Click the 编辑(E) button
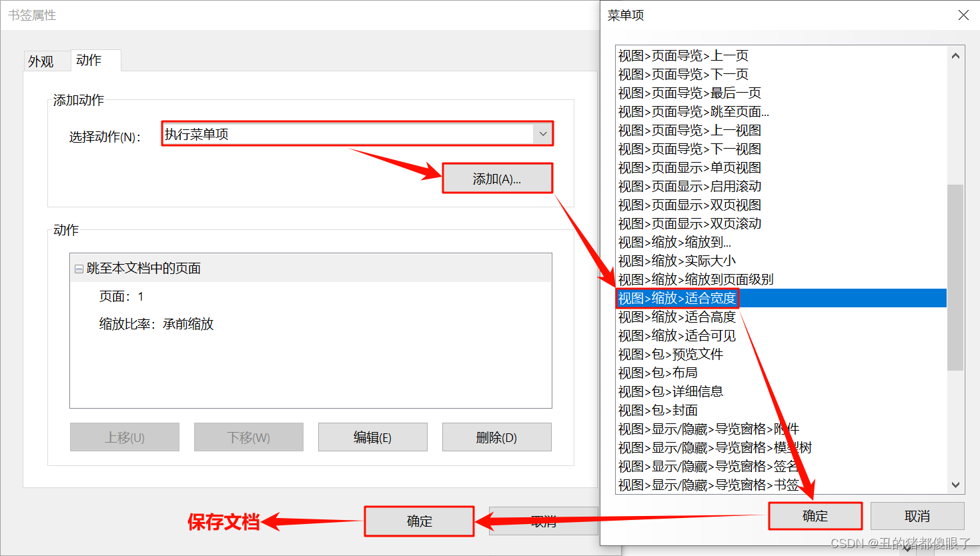 (x=373, y=437)
